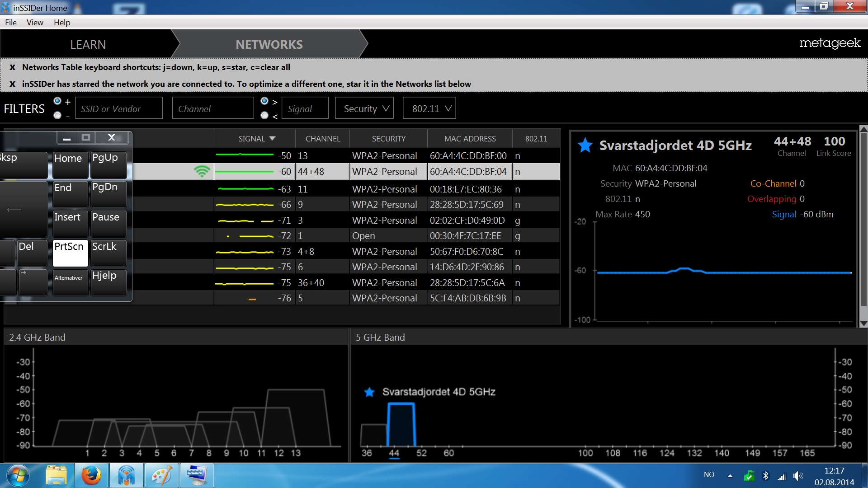Screen dimensions: 868x488
Task: Click the SECURITY column header
Action: [x=389, y=139]
